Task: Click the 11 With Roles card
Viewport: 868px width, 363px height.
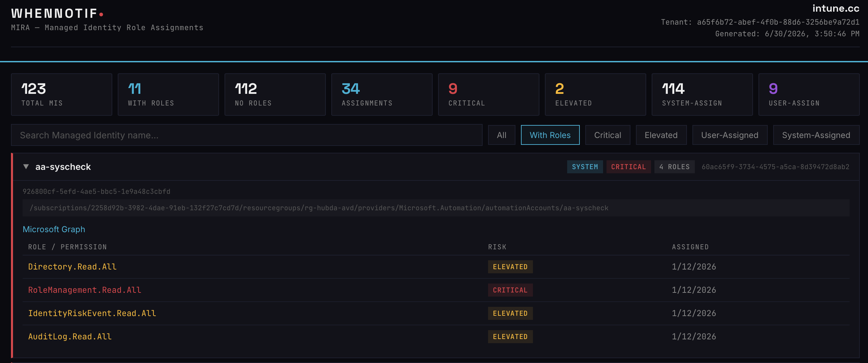Action: tap(168, 95)
